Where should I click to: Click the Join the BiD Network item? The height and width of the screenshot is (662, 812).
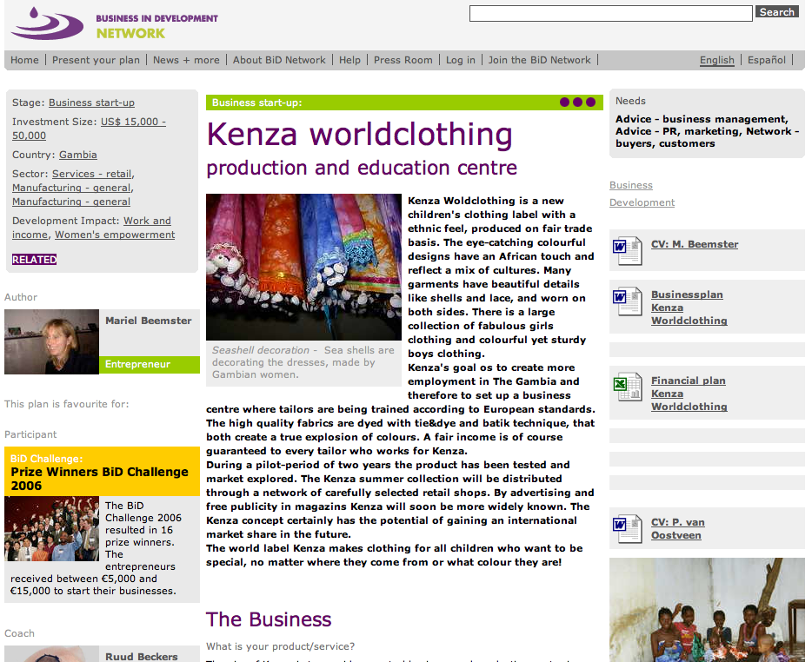coord(539,60)
